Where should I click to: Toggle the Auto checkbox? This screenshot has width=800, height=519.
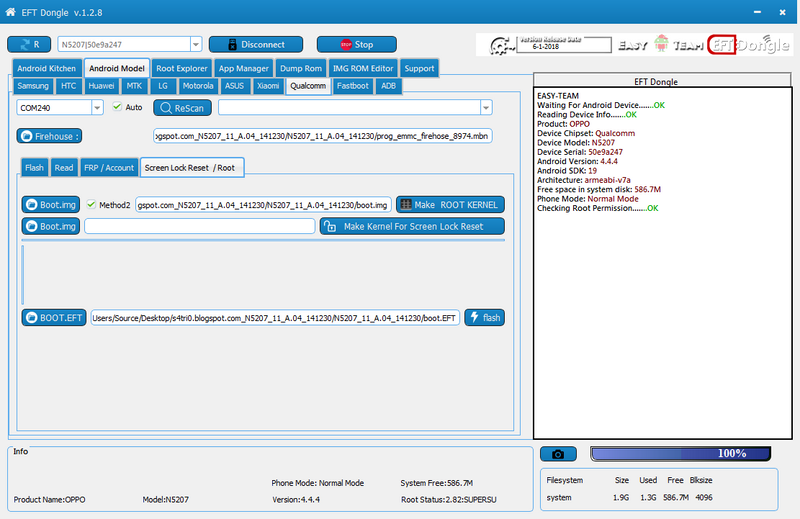[117, 107]
